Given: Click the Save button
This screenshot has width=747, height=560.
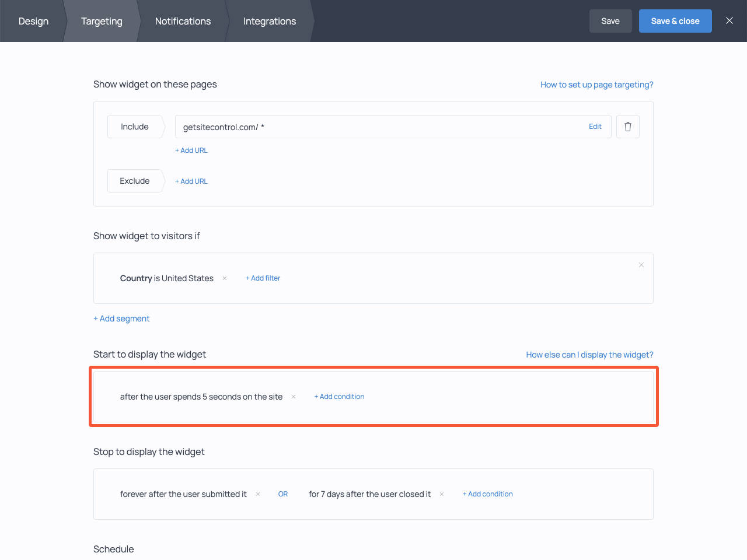Looking at the screenshot, I should (x=610, y=21).
